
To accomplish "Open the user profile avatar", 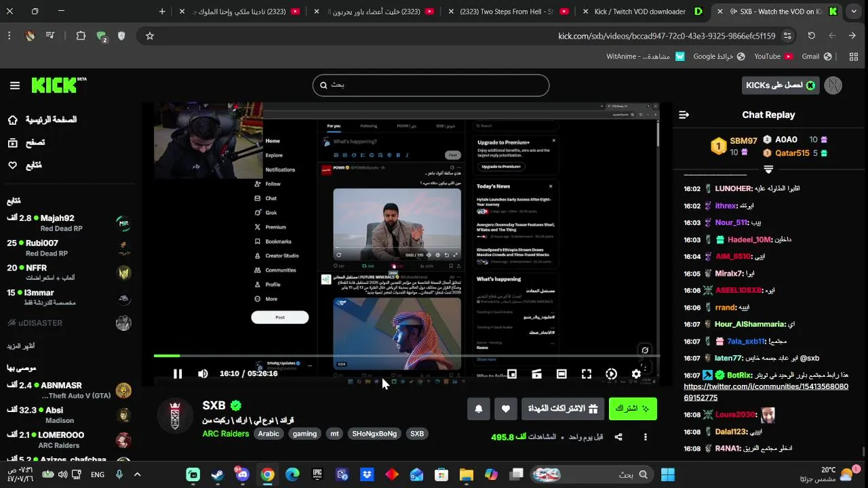I will [x=833, y=85].
